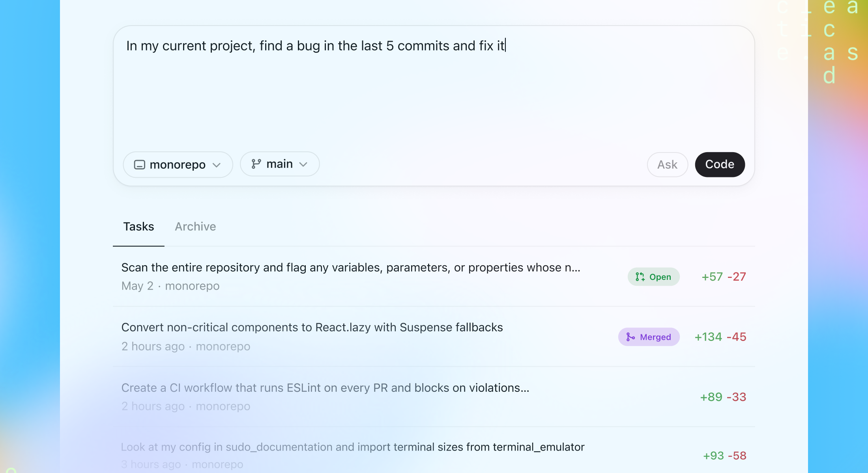Click the +93 -58 diff stats
The image size is (868, 473).
coord(724,456)
